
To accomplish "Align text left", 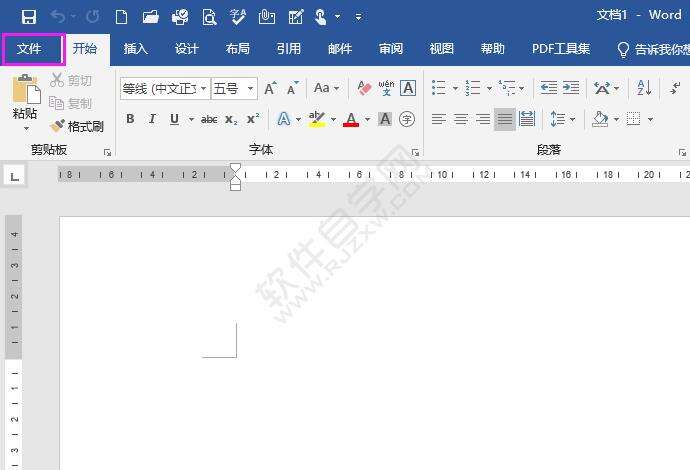I will 439,119.
